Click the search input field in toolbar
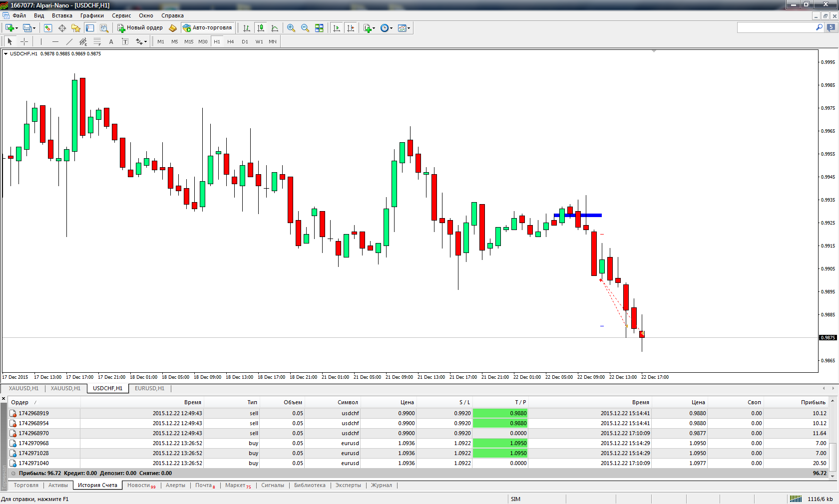This screenshot has width=839, height=504. (x=776, y=27)
